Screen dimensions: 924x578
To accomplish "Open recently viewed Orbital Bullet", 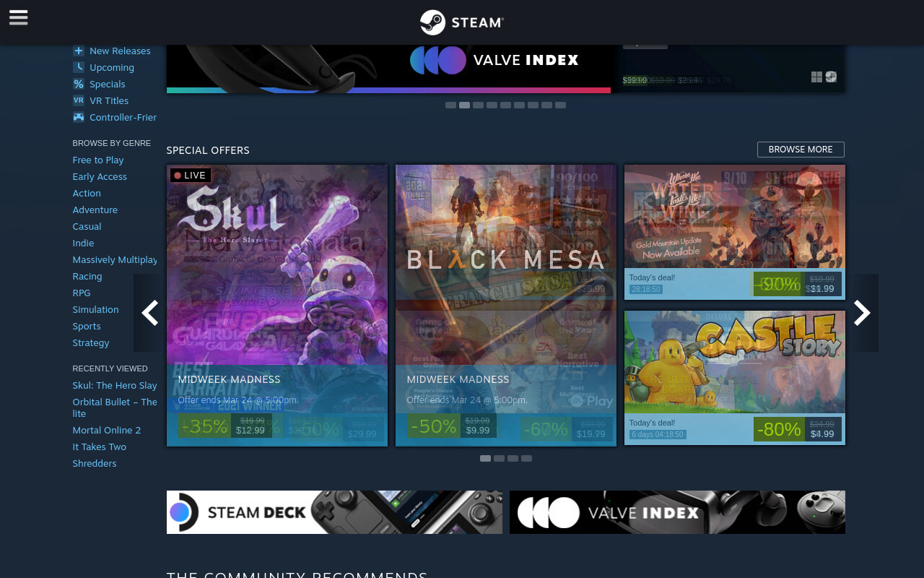I will pyautogui.click(x=115, y=407).
